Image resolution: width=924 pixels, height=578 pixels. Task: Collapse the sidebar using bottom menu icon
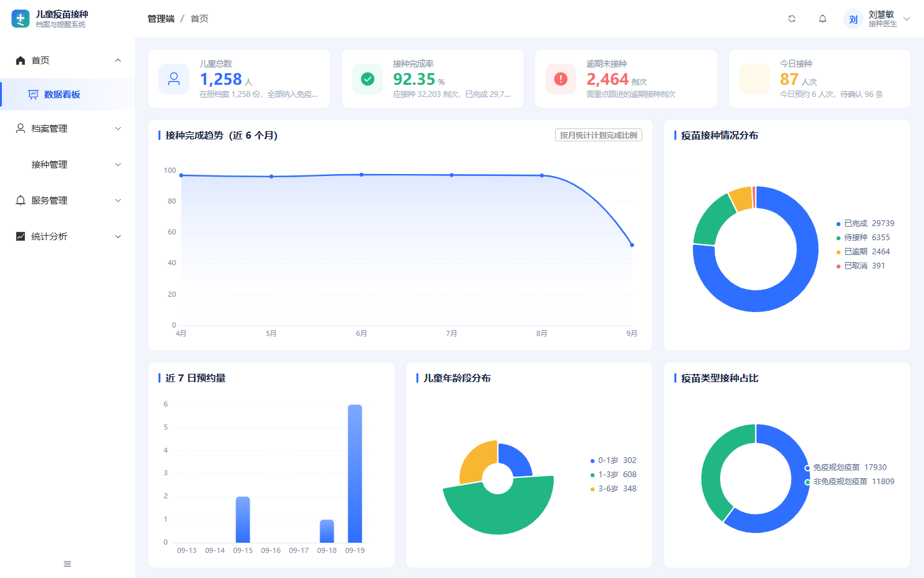point(67,564)
